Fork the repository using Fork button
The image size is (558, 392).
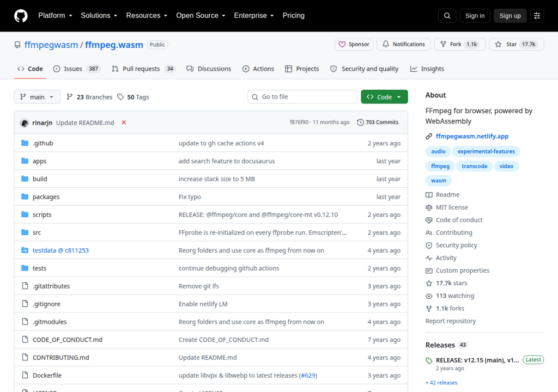460,45
